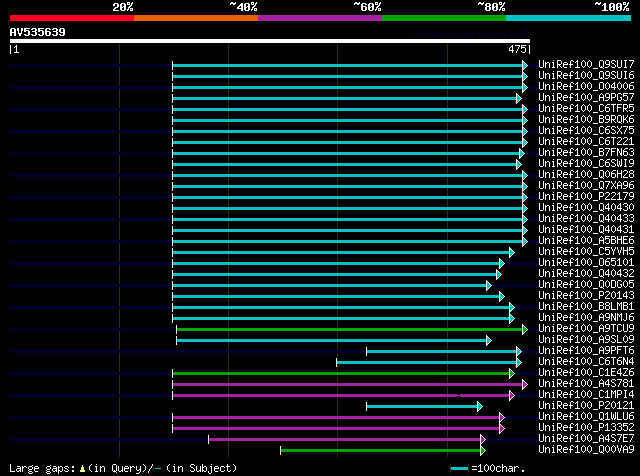
Task: Click the UniRef100_P13352 label
Action: (586, 428)
